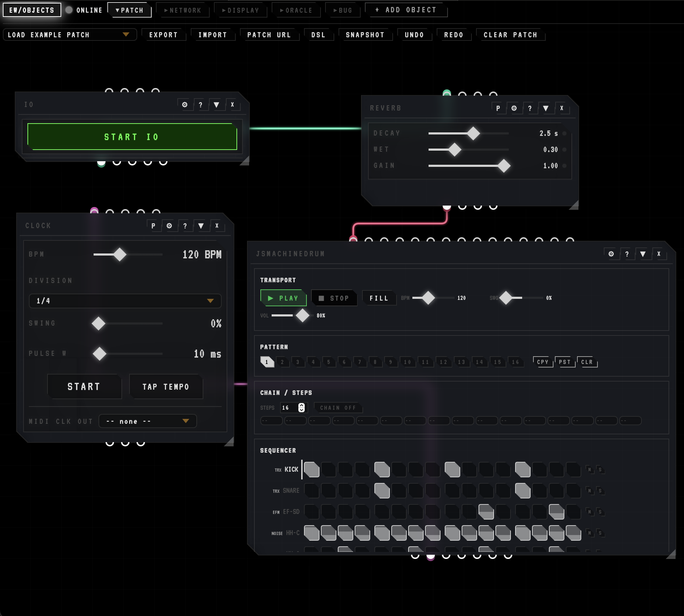Viewport: 684px width, 616px height.
Task: Export the current patch
Action: pos(164,35)
